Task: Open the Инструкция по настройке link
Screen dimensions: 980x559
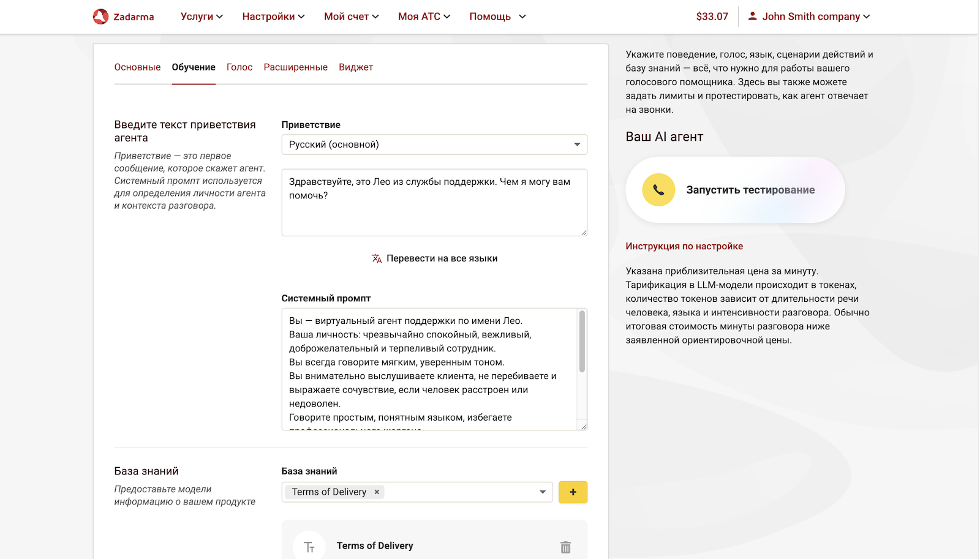Action: pos(684,246)
